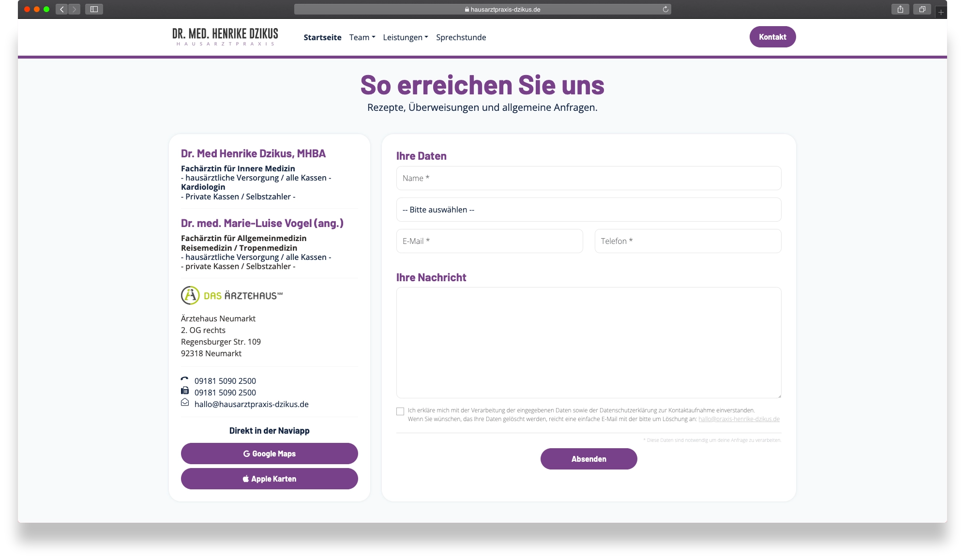Open directions in Google Maps button
Screen dimensions: 965x560
tap(270, 454)
